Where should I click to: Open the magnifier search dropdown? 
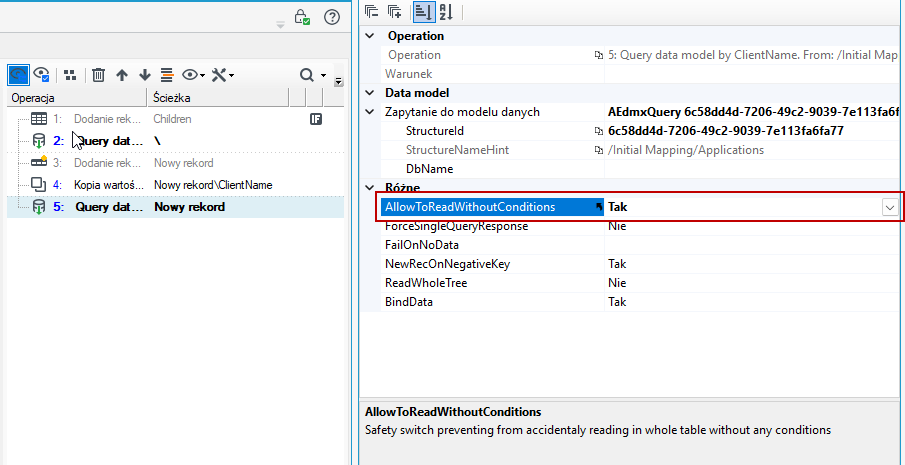313,75
